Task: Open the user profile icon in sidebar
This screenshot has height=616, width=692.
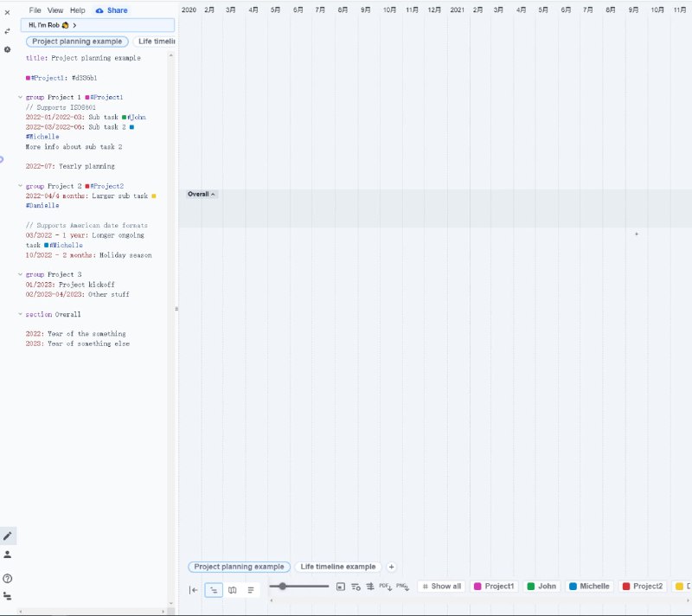Action: pos(8,555)
